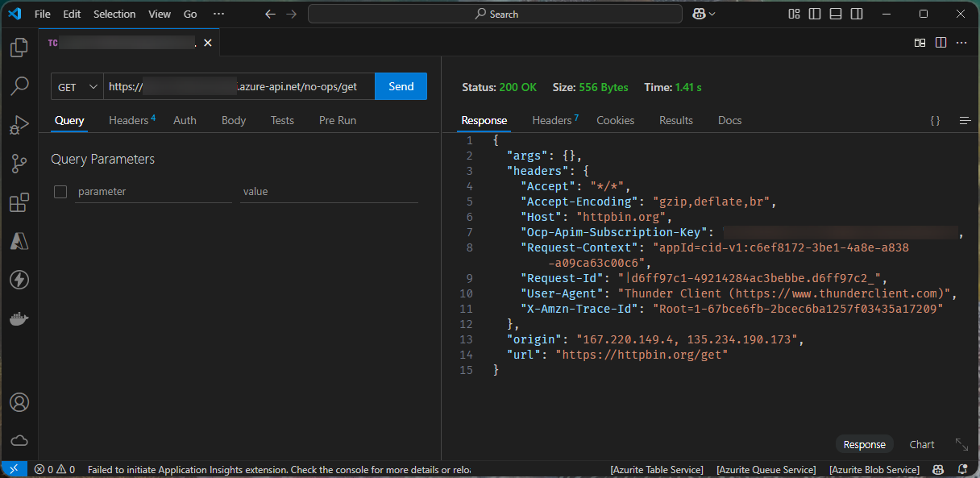
Task: Click the Azurite Blob Service status item
Action: (x=874, y=469)
